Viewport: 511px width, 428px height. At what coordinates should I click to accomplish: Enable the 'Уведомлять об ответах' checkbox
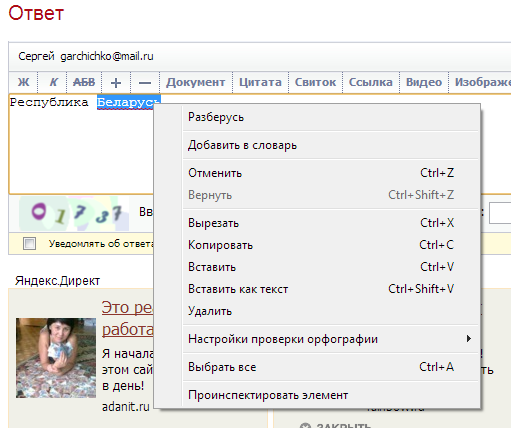(x=29, y=244)
